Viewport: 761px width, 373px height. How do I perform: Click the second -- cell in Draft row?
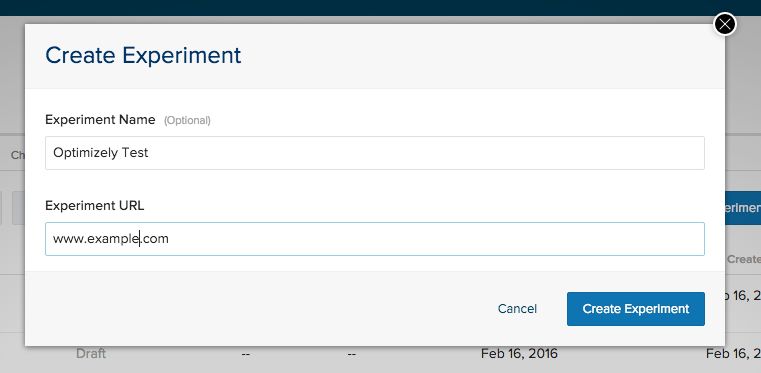tap(351, 354)
